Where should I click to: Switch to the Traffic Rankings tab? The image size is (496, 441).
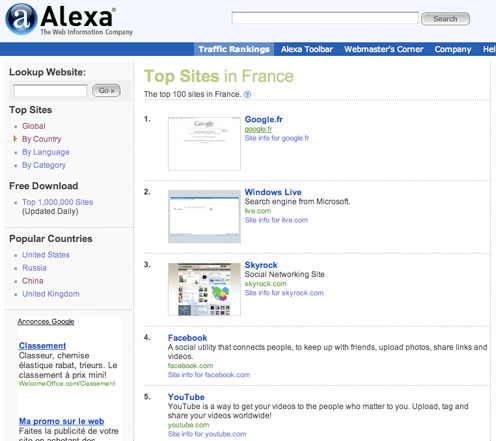click(x=234, y=49)
